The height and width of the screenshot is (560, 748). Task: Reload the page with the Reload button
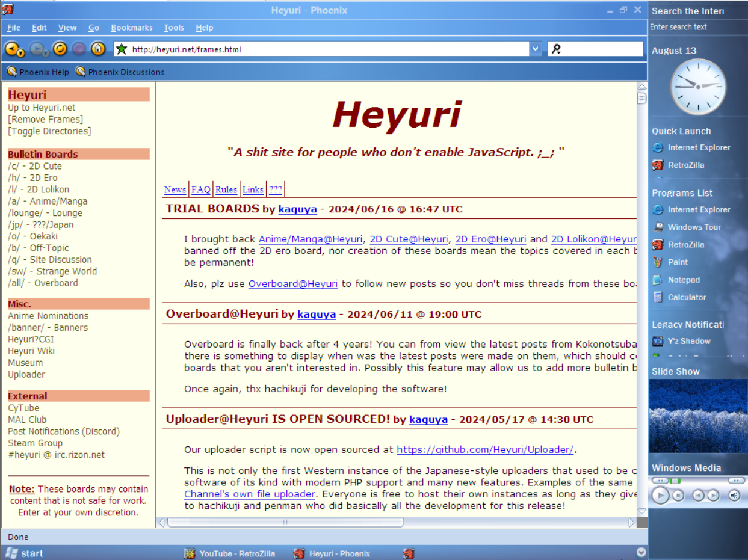tap(60, 49)
